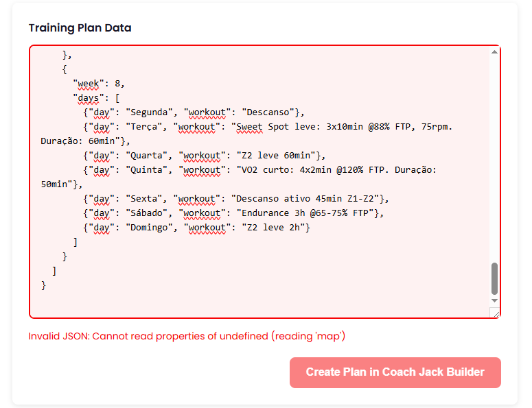Click the final closing curly brace of JSON
This screenshot has height=408, width=532.
44,285
